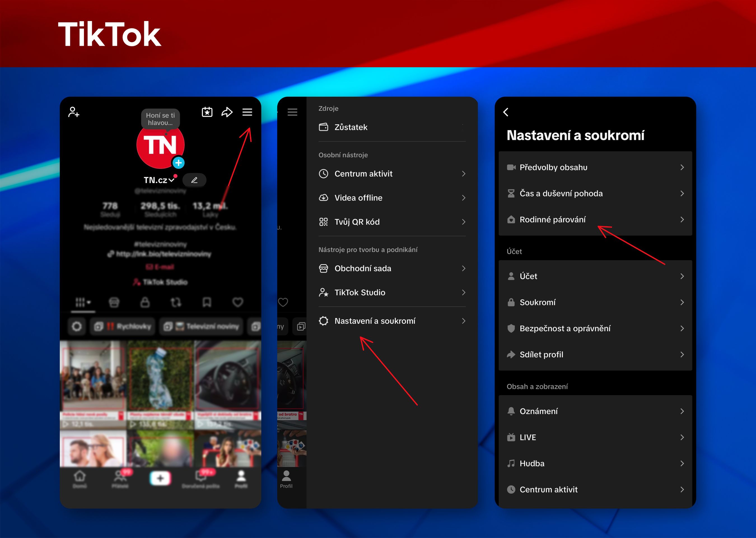Open TikTok Studio from side menu
Screen dimensions: 756x538
(x=392, y=293)
